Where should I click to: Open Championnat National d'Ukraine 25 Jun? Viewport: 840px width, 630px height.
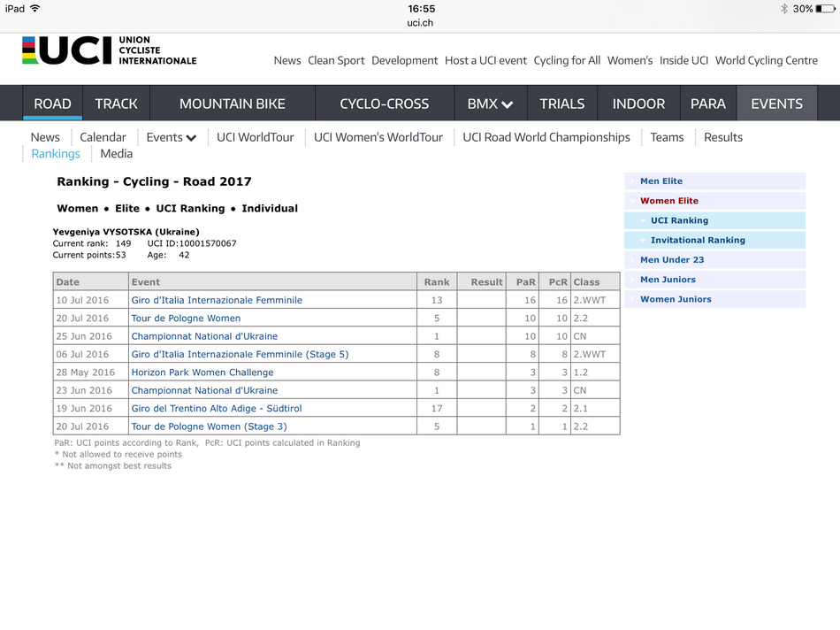coord(204,336)
